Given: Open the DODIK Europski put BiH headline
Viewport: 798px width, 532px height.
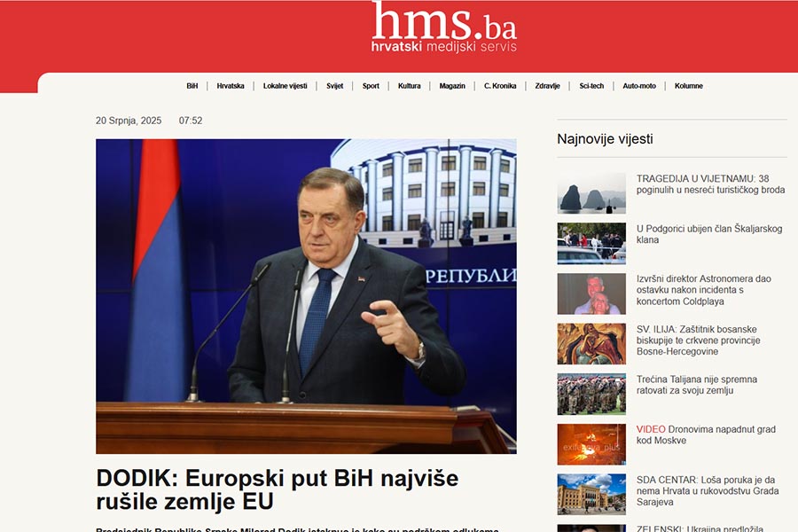Looking at the screenshot, I should pyautogui.click(x=278, y=489).
